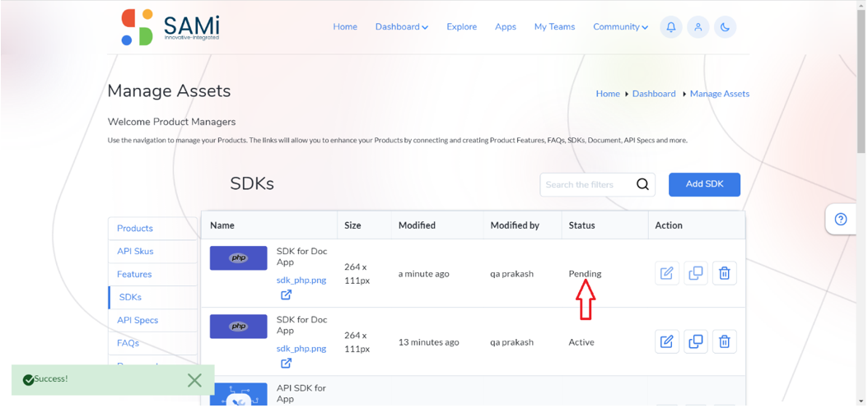Delete the Active SDK for Doc App
The height and width of the screenshot is (408, 868).
724,341
